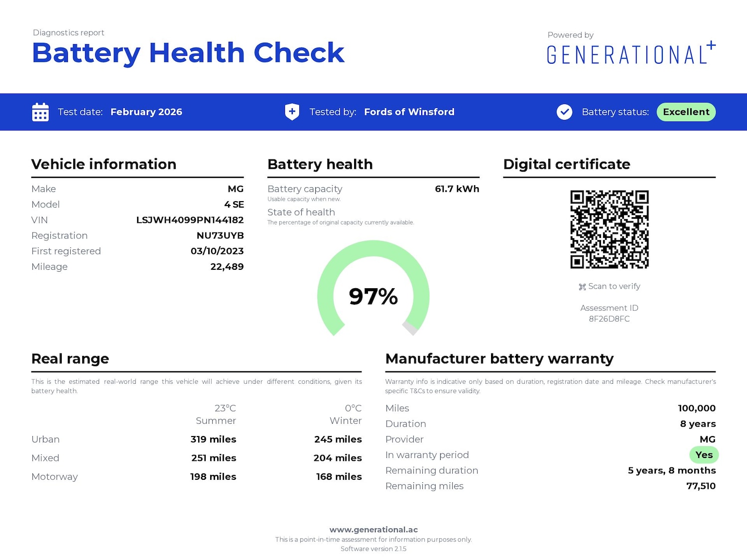Click the checkmark icon beside Battery status
This screenshot has width=747, height=560.
pyautogui.click(x=564, y=112)
